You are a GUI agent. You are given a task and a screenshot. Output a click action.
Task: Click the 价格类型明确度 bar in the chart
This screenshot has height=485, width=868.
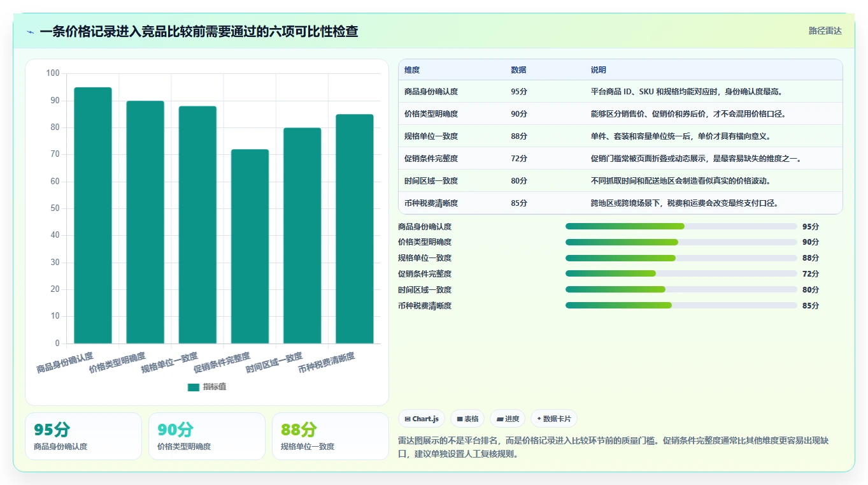[145, 222]
